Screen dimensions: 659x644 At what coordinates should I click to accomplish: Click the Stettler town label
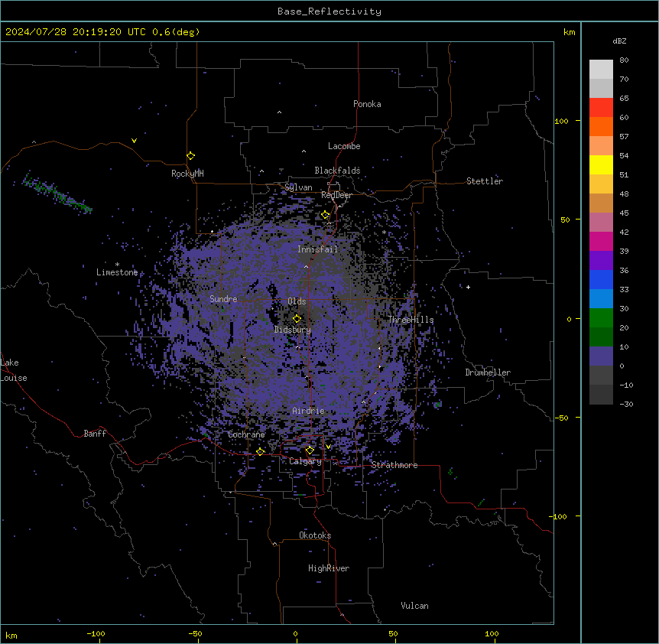coord(484,181)
